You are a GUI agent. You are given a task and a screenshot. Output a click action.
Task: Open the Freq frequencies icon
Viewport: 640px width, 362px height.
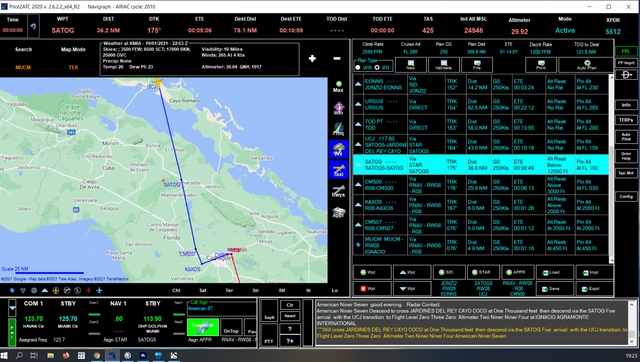coord(338,129)
